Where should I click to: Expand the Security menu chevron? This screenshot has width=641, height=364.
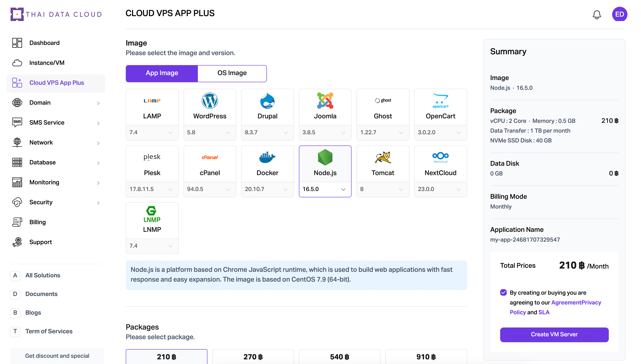(98, 203)
